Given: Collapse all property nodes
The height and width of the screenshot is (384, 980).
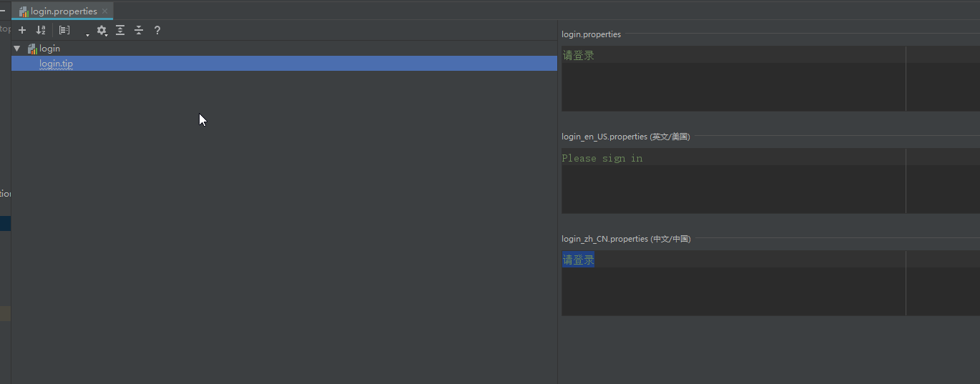Looking at the screenshot, I should [x=139, y=30].
